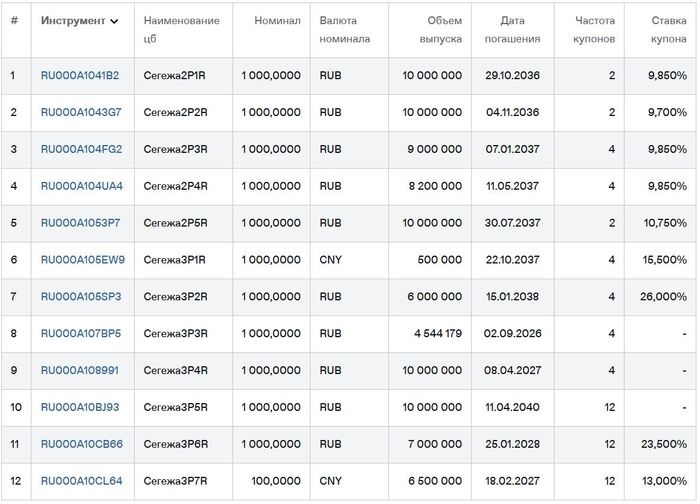Viewport: 700px width, 504px height.
Task: Open instrument link RU000A1041B2
Action: (79, 76)
